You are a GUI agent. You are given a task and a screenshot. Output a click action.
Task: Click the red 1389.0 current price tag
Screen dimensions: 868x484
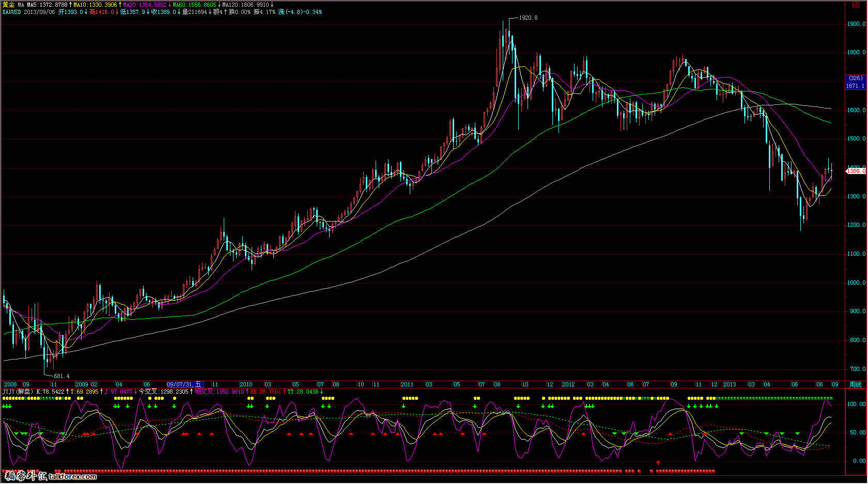(x=856, y=171)
